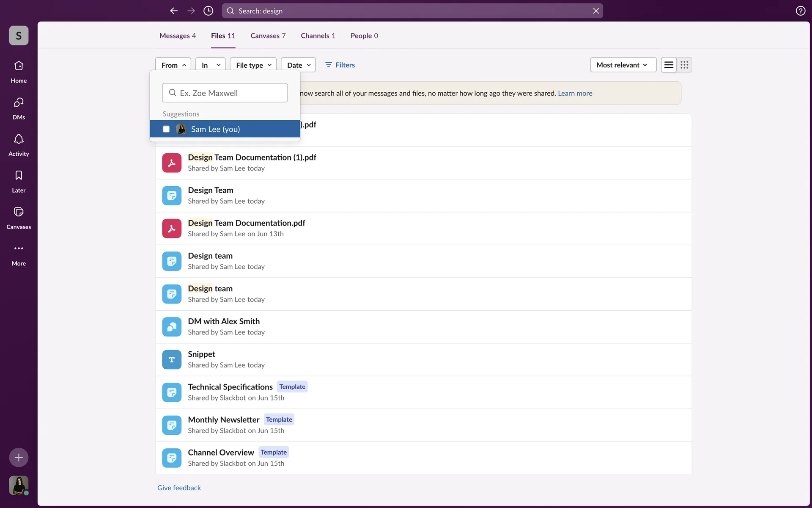Open the Home sidebar icon

19,66
